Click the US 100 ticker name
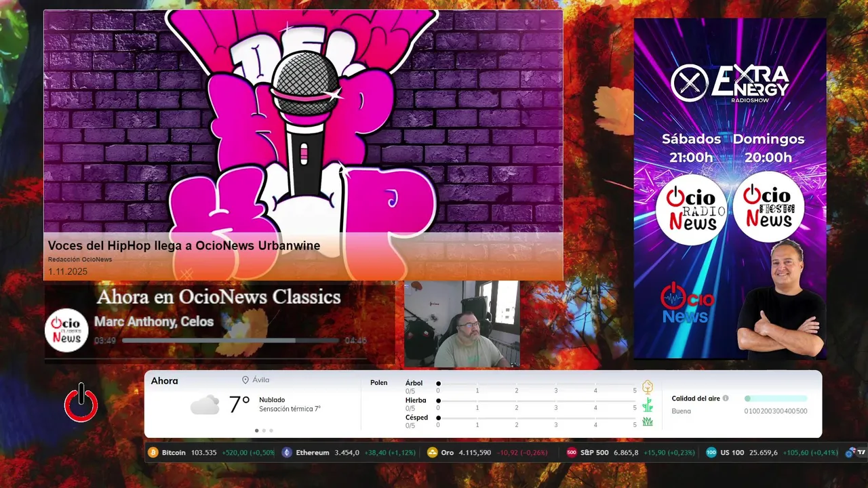 (732, 452)
